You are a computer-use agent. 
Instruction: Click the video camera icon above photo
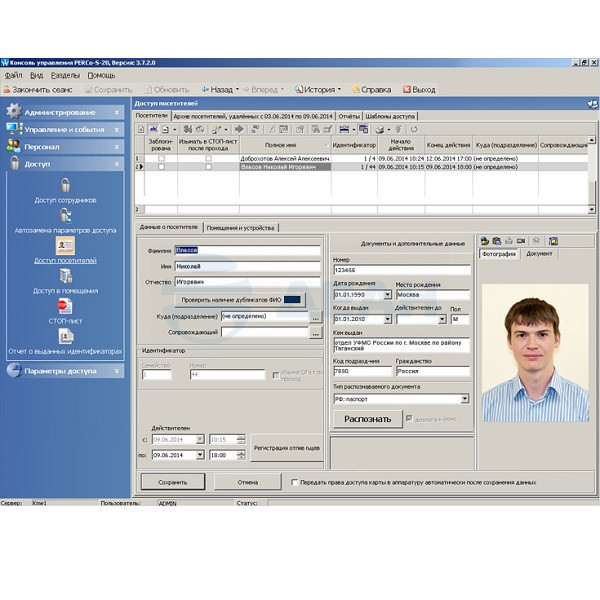521,241
